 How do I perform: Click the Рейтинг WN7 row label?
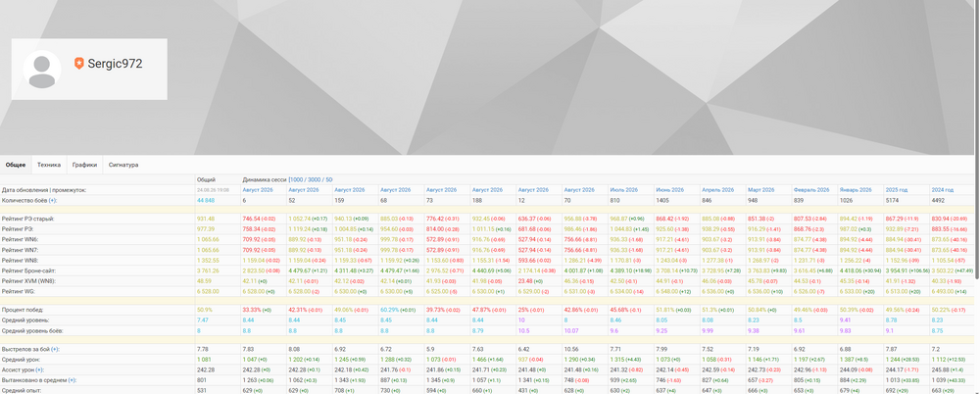pos(20,250)
